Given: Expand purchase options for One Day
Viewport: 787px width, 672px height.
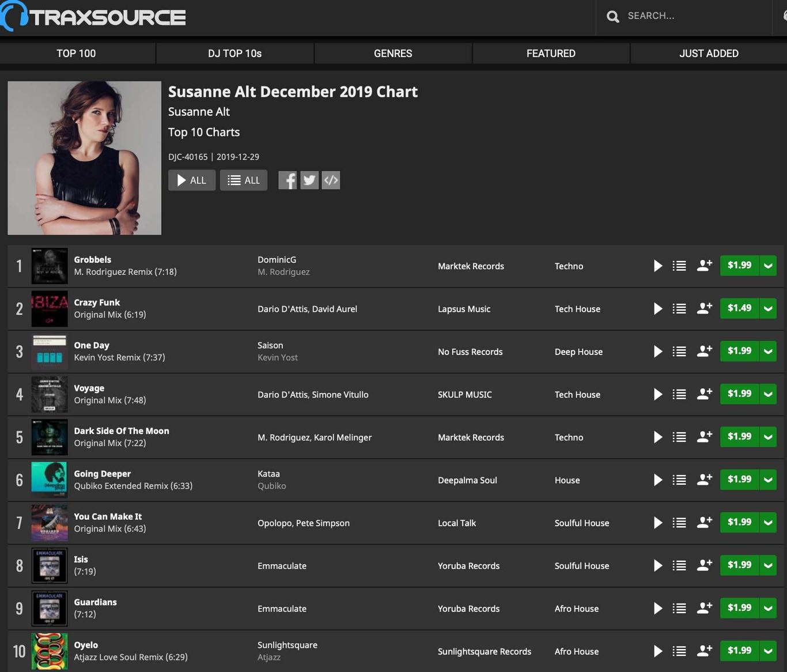Looking at the screenshot, I should pyautogui.click(x=768, y=351).
